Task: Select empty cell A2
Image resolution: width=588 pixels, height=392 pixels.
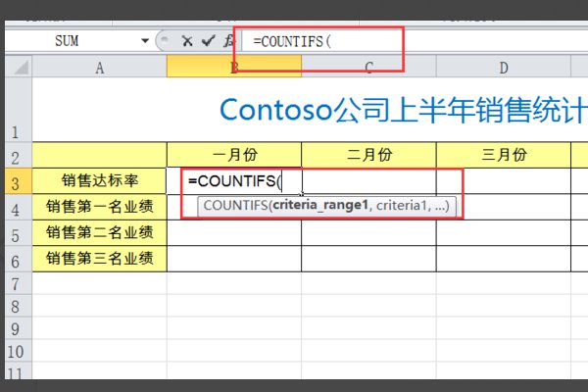Action: tap(99, 155)
